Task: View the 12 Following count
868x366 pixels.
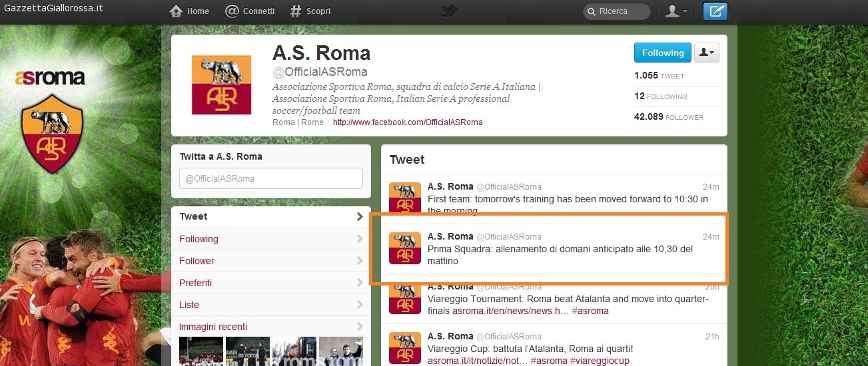Action: click(x=661, y=96)
